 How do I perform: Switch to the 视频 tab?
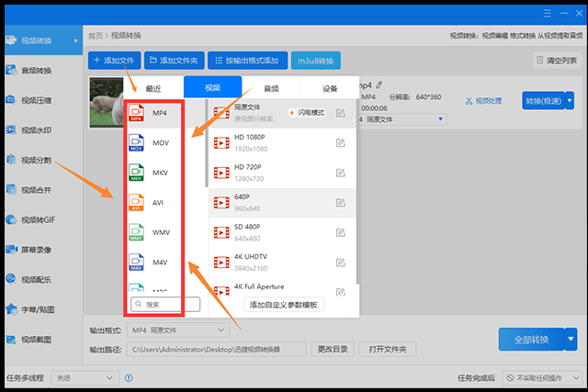pyautogui.click(x=212, y=88)
